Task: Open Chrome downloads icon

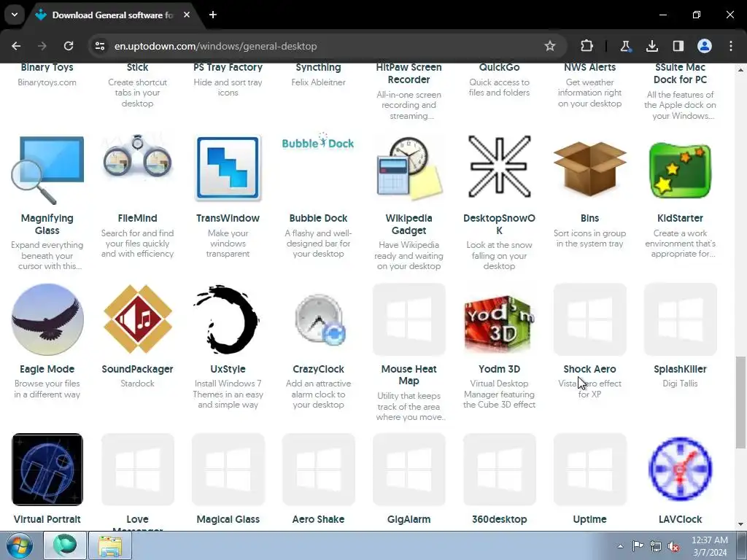Action: pos(651,46)
